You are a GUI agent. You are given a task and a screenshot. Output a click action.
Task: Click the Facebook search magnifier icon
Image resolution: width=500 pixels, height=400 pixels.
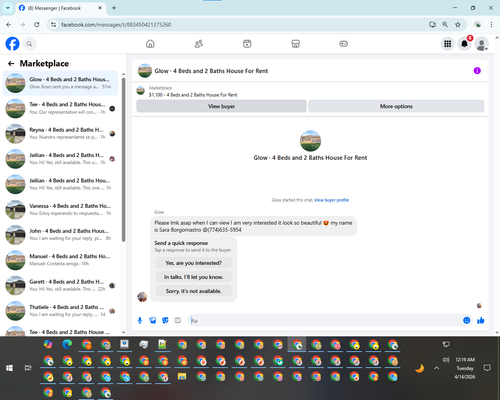click(x=29, y=44)
